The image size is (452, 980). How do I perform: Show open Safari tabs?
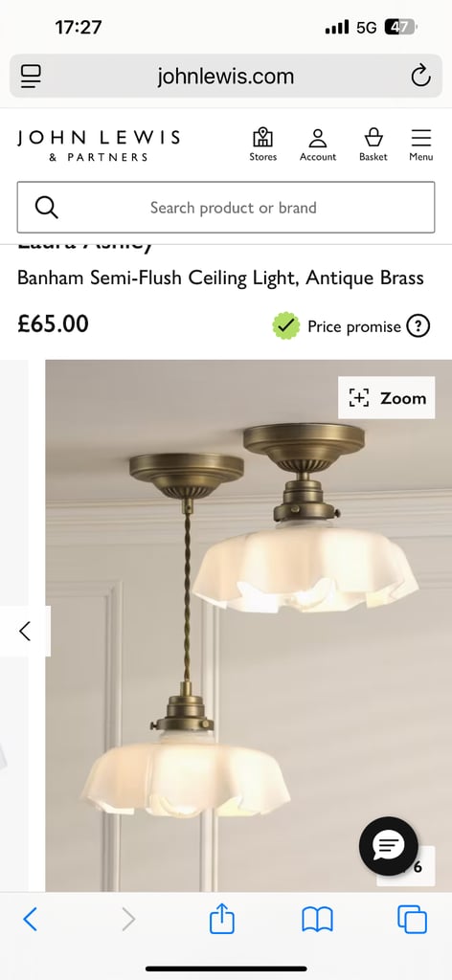tap(412, 920)
